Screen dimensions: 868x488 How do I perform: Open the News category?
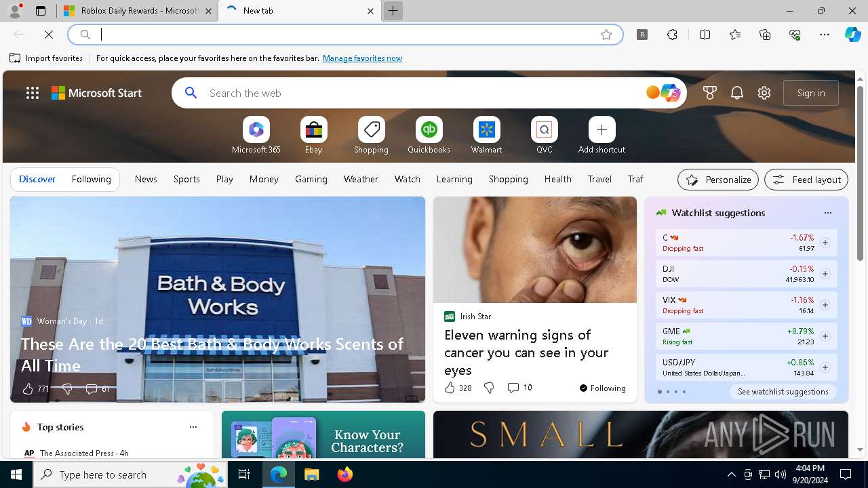coord(146,179)
